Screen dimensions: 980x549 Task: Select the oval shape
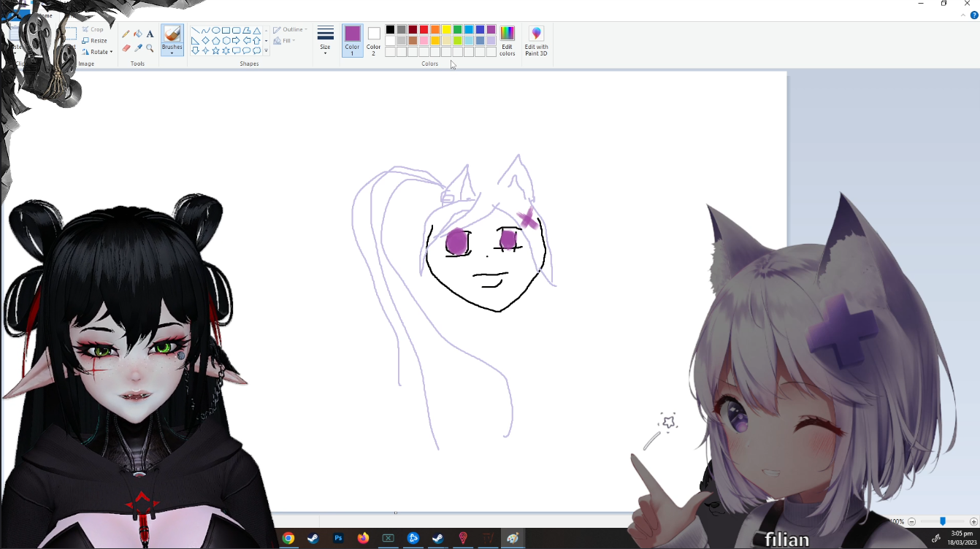point(215,31)
